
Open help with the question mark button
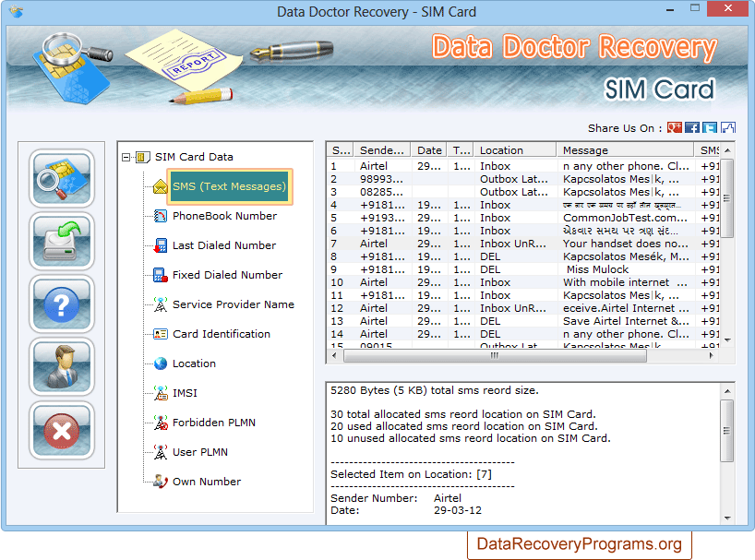point(61,304)
